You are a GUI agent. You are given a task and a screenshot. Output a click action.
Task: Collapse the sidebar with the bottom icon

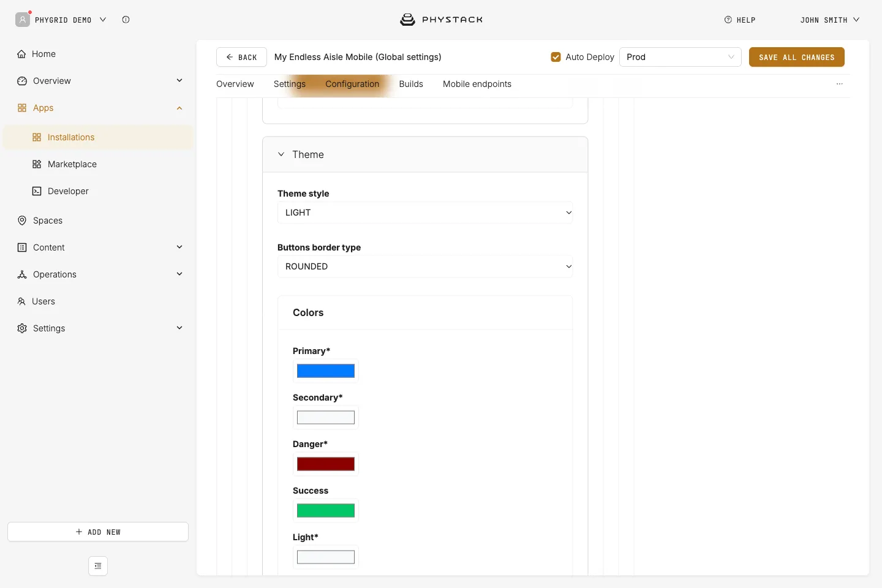point(98,566)
